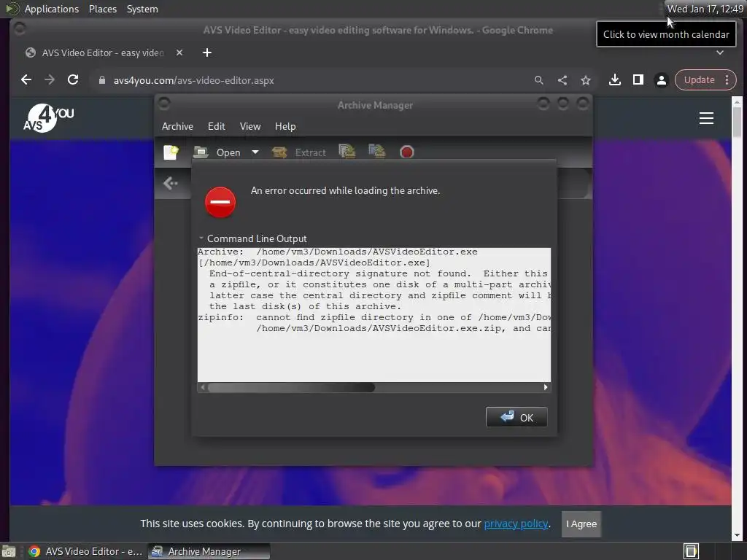Click the back arrow in Archive Manager location bar

tap(171, 183)
